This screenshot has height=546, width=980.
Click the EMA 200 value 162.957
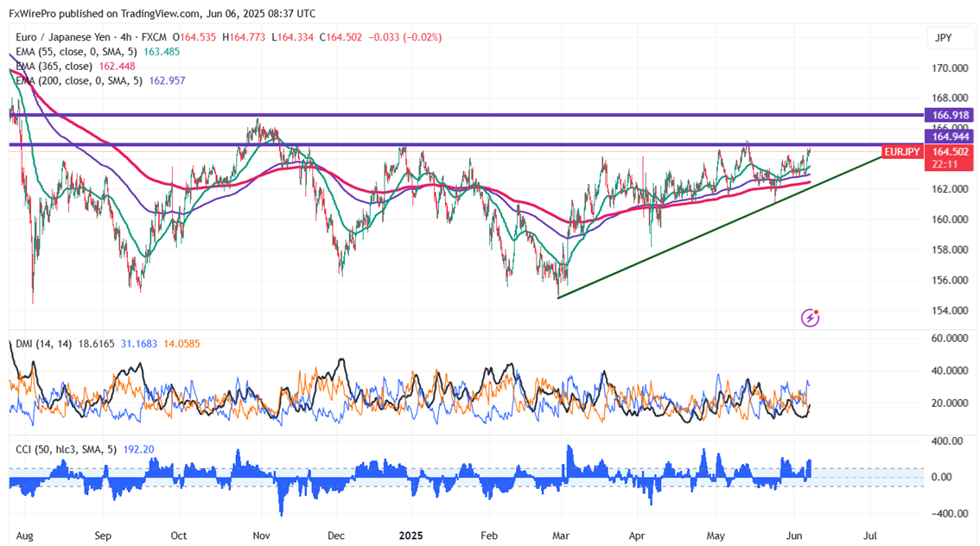[x=167, y=80]
